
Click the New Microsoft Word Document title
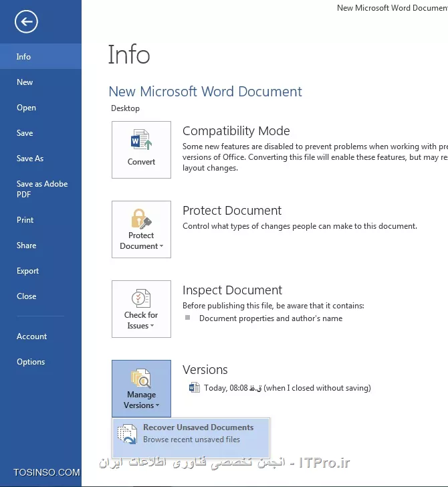205,92
